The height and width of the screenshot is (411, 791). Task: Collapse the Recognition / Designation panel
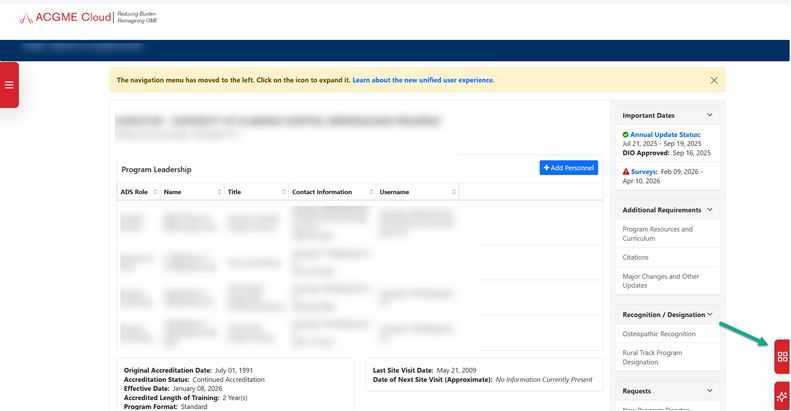(710, 314)
